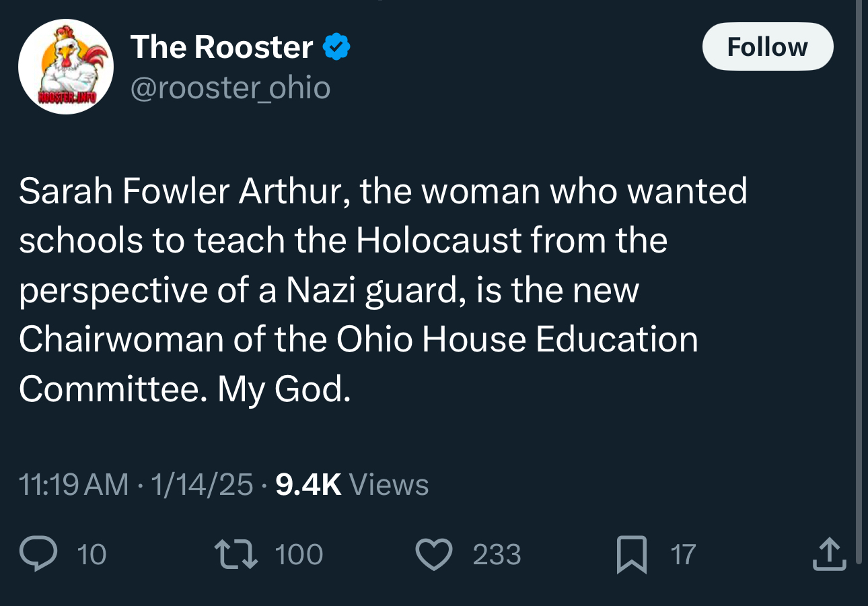View the 9.4K Views analytics
The width and height of the screenshot is (868, 606).
pos(352,485)
